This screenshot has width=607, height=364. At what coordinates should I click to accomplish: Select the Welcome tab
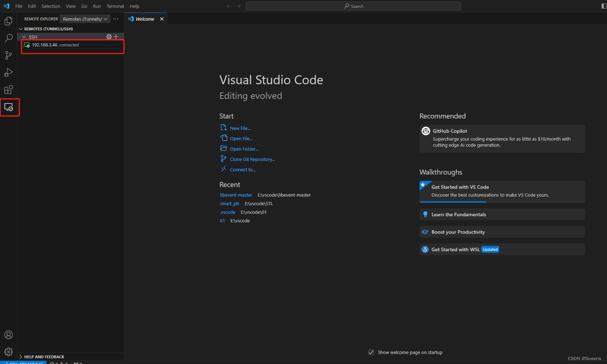145,19
